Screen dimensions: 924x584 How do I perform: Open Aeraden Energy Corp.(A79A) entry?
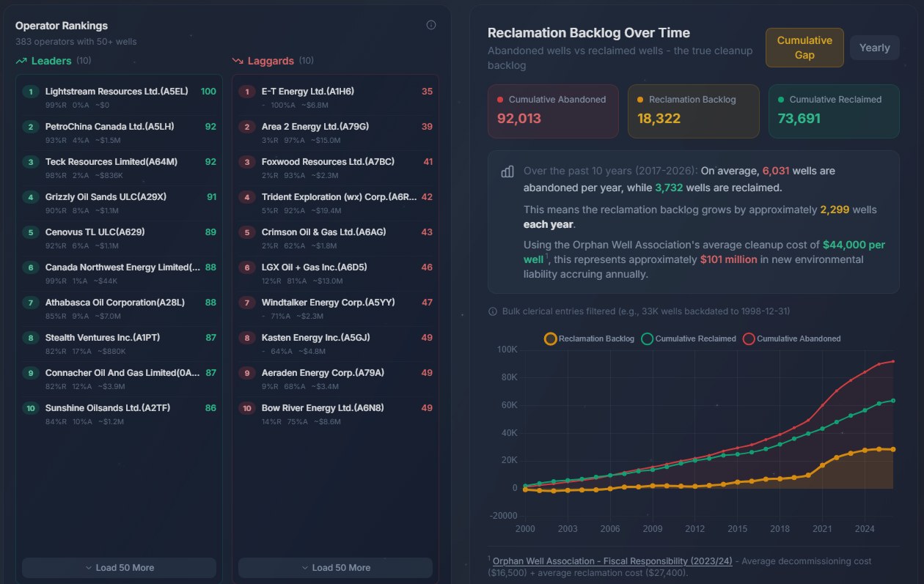click(x=335, y=379)
